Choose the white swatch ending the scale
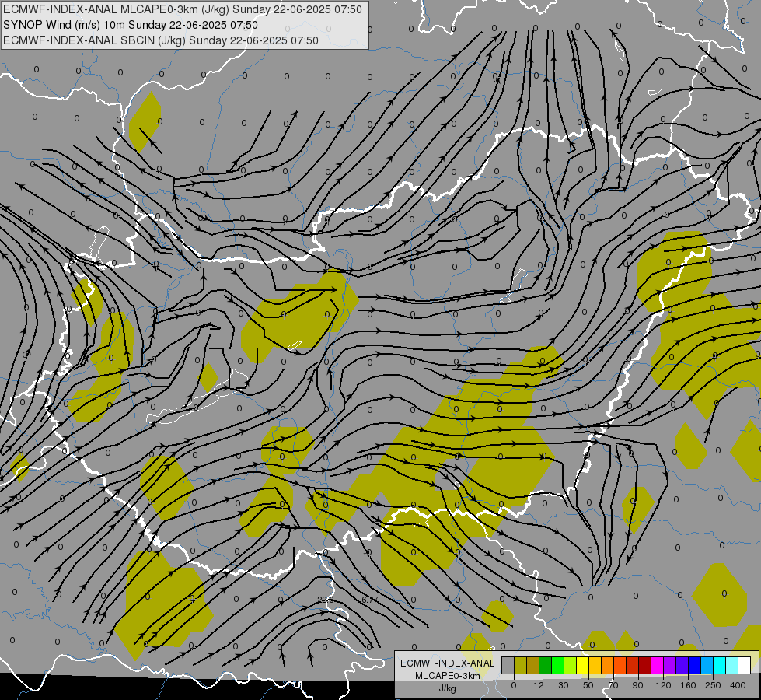The width and height of the screenshot is (761, 700). [745, 665]
